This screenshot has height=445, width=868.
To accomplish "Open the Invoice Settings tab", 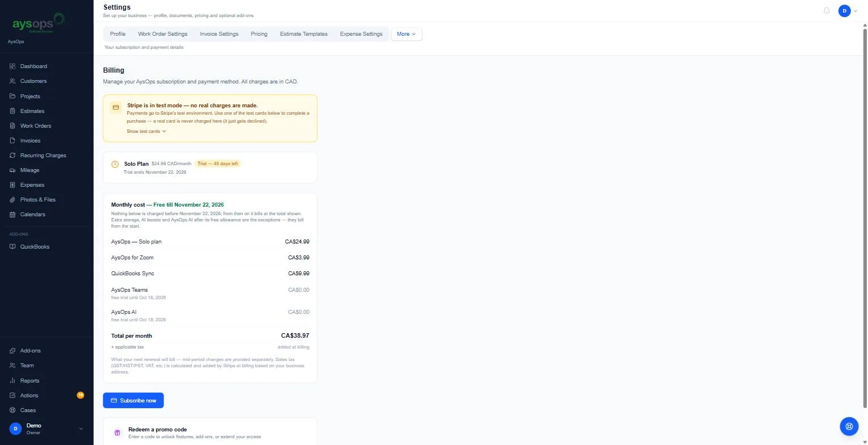I will (x=219, y=34).
